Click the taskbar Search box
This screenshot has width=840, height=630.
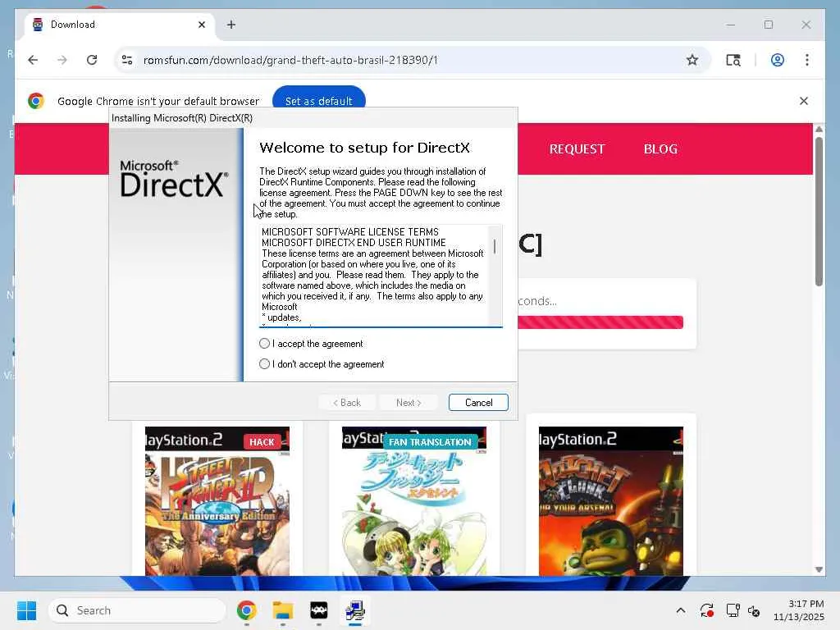tap(137, 610)
